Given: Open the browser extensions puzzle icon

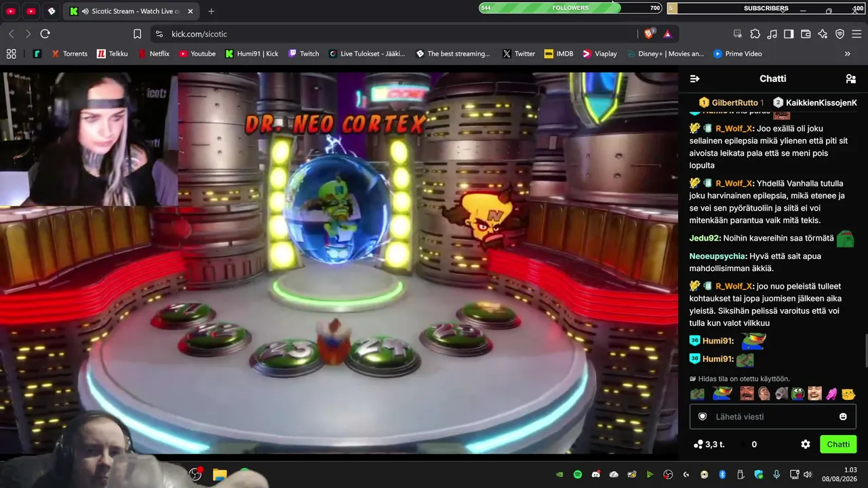Looking at the screenshot, I should [755, 34].
